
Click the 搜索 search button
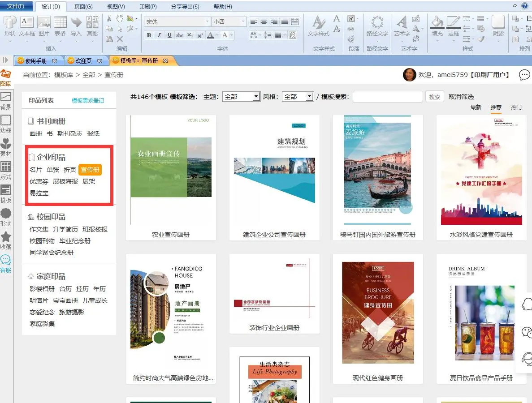click(x=435, y=97)
